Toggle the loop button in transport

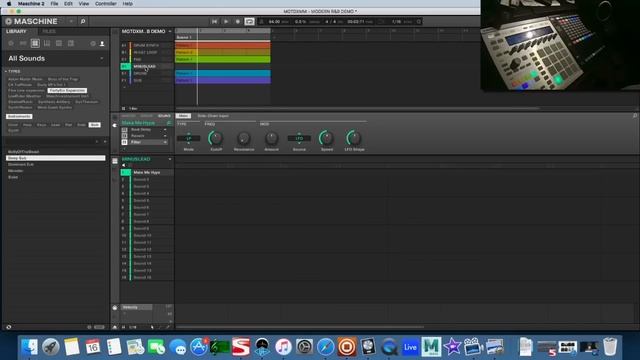pyautogui.click(x=249, y=21)
